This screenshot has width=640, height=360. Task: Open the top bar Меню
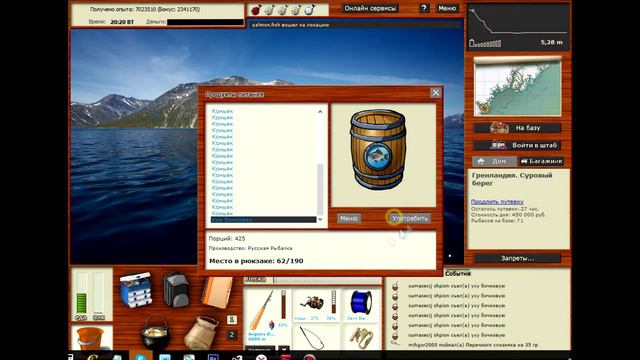point(447,8)
